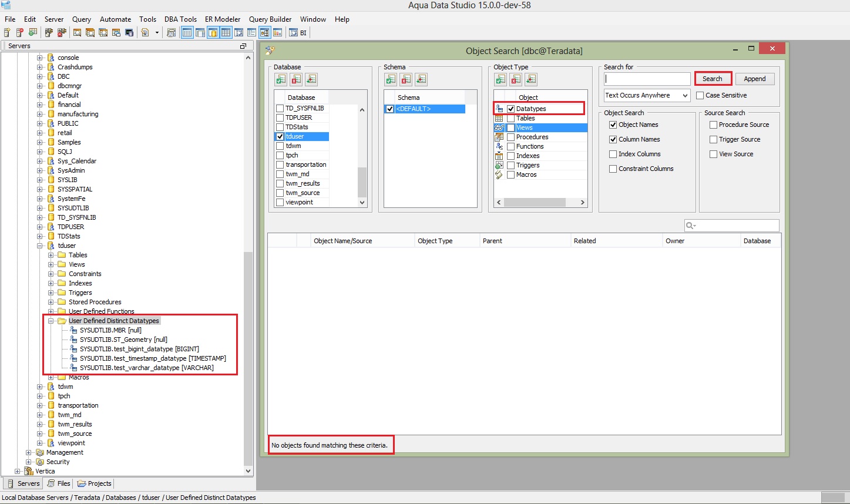The image size is (850, 504).
Task: Open the File menu
Action: coord(10,19)
